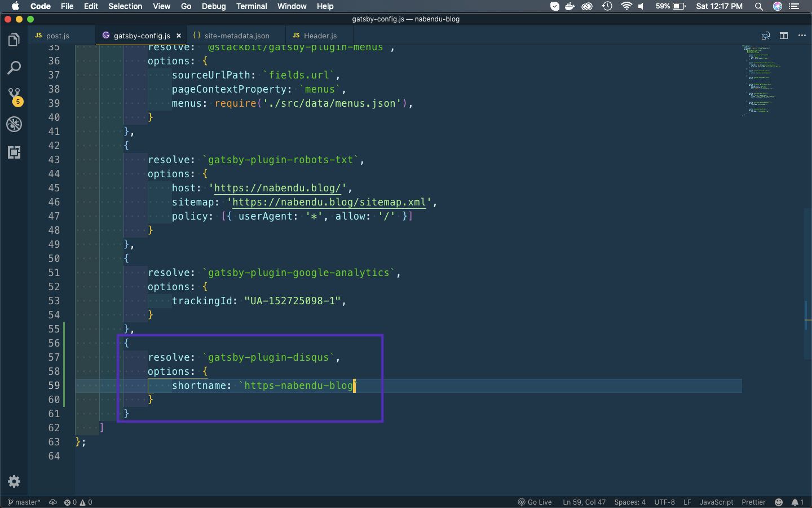
Task: Start Go Live server from status bar
Action: [535, 502]
